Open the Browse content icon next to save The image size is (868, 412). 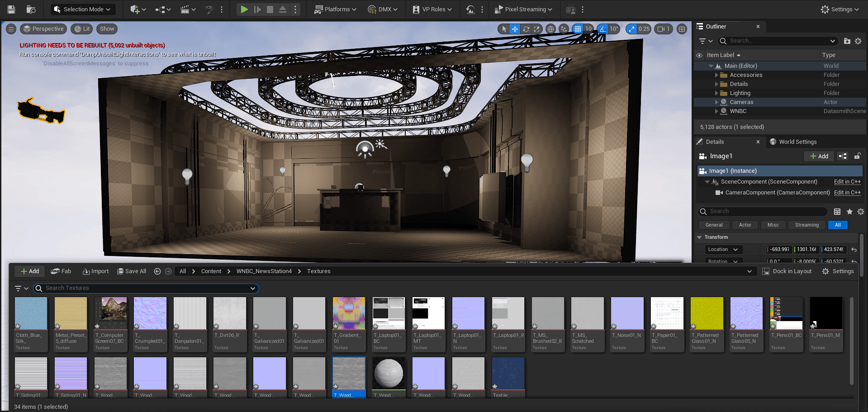pos(31,9)
